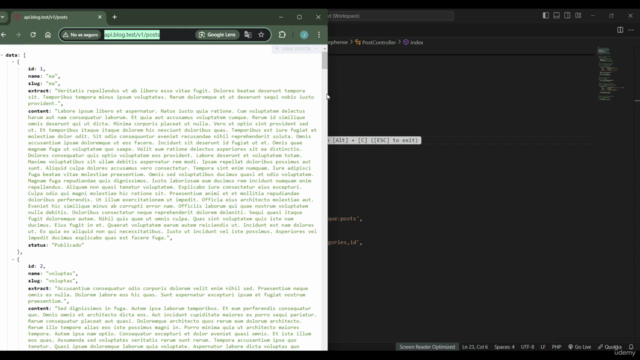This screenshot has width=640, height=360.
Task: Open VS Code customize layout icon
Action: [x=578, y=16]
